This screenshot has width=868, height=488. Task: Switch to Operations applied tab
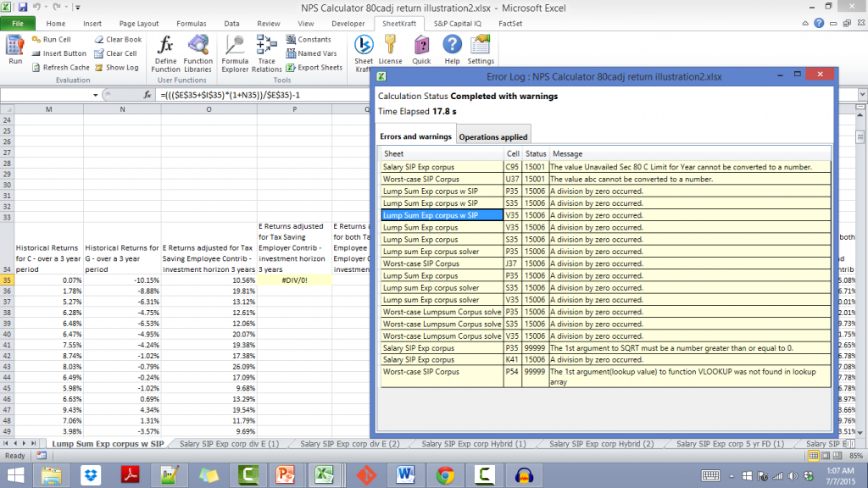coord(493,136)
